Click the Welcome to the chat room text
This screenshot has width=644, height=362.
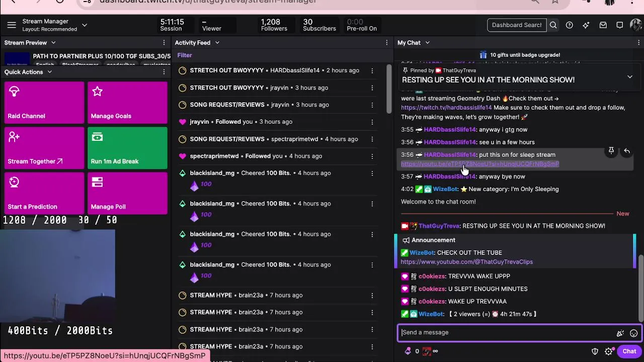click(x=438, y=202)
